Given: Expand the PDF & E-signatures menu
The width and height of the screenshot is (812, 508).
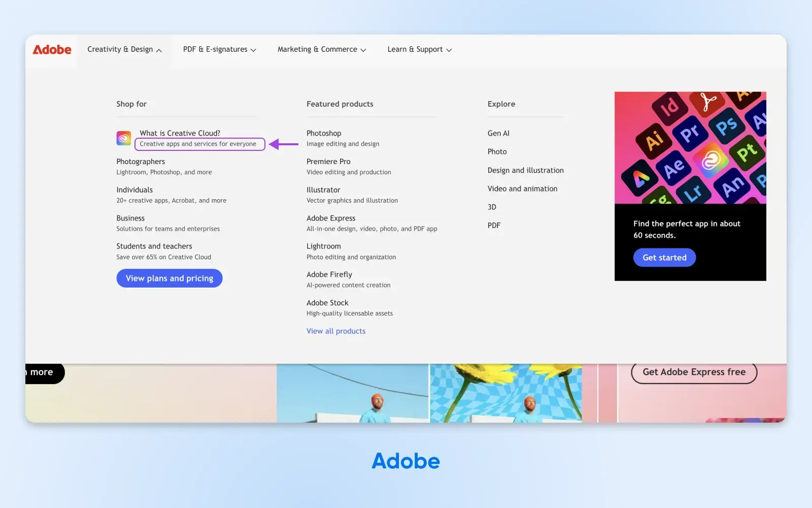Looking at the screenshot, I should [220, 50].
